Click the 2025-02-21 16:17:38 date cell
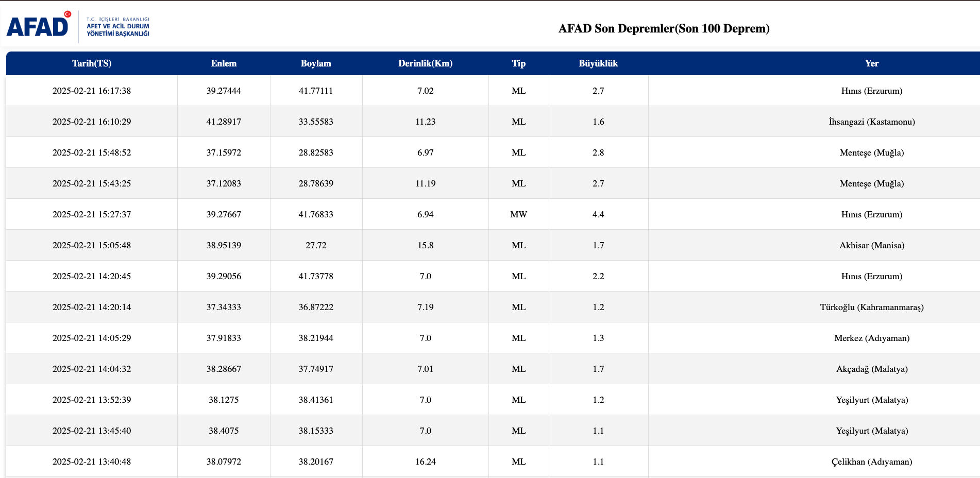The image size is (980, 478). (x=92, y=91)
